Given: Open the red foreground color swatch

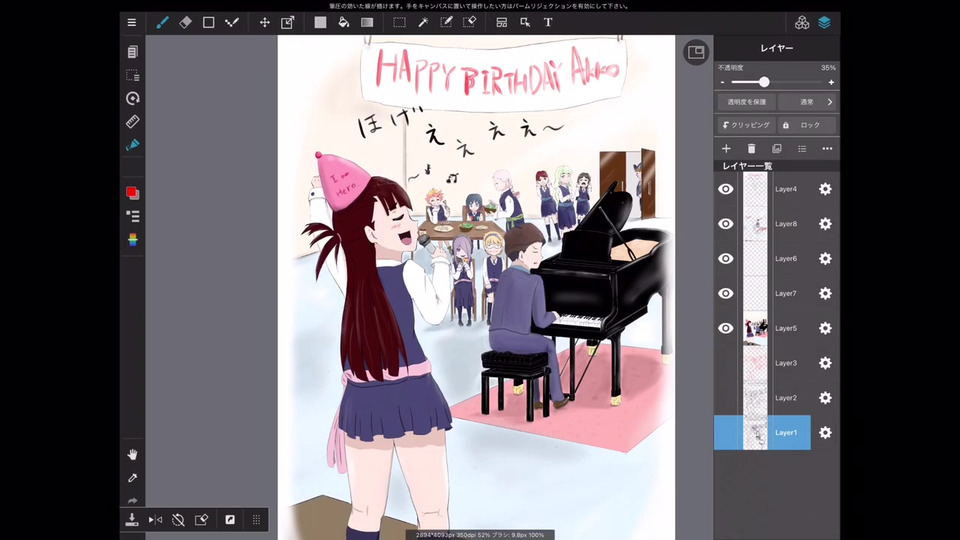Looking at the screenshot, I should click(x=131, y=192).
